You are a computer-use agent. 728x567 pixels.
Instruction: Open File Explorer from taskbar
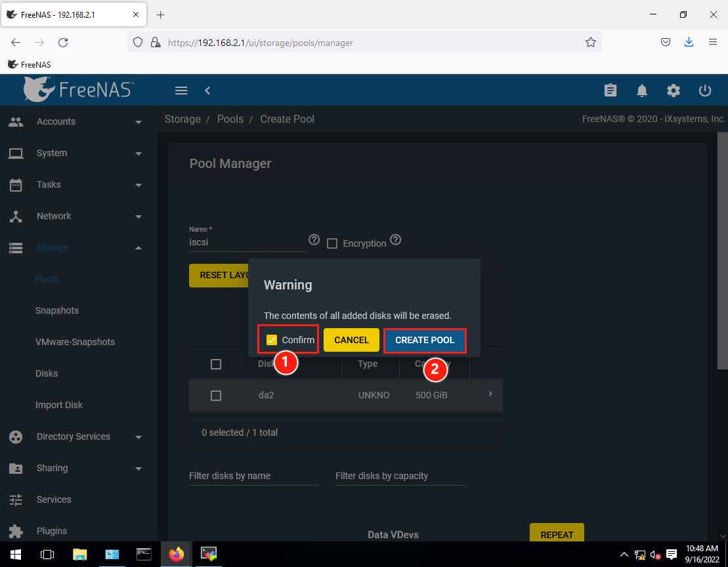click(x=80, y=555)
